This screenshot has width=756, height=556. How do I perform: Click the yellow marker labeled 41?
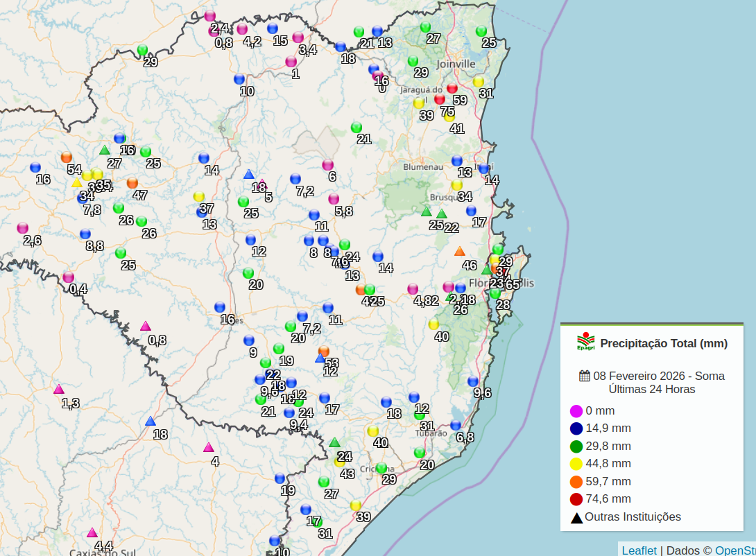point(449,116)
